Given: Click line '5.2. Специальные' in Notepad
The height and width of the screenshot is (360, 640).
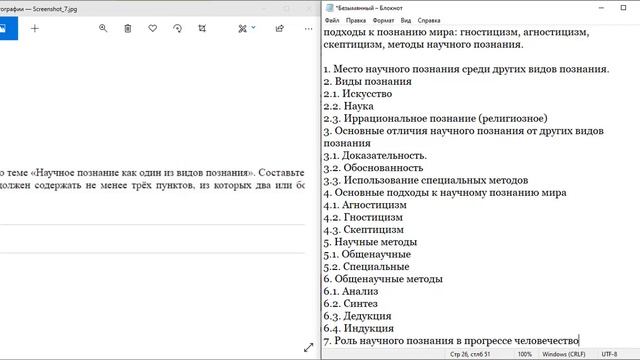Looking at the screenshot, I should click(366, 266).
